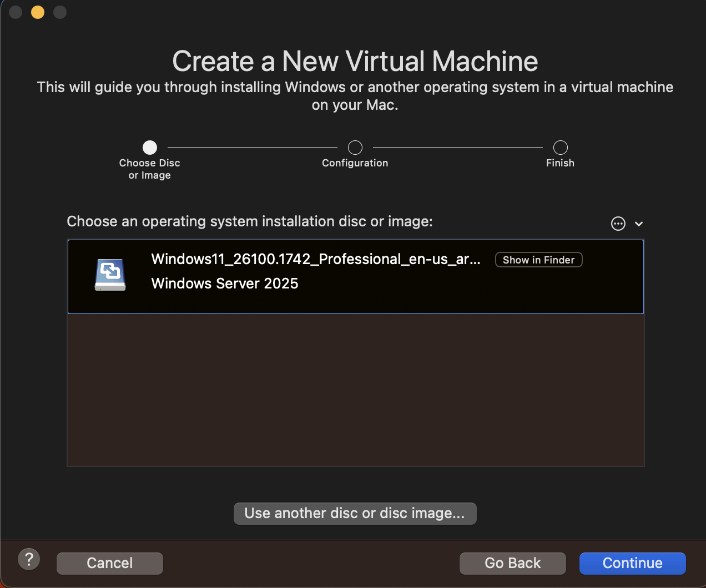Click Use another disc or disc image
Screen dimensions: 706x588
tap(355, 513)
